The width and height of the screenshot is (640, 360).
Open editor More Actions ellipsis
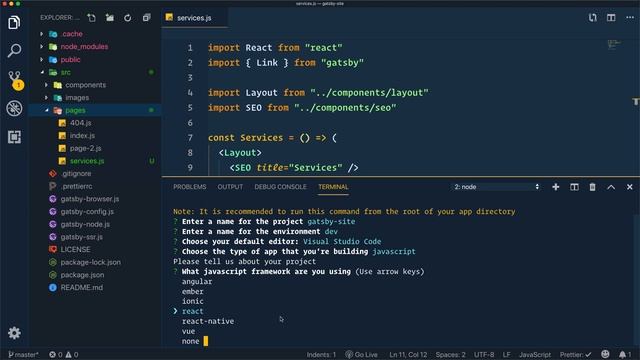[630, 18]
